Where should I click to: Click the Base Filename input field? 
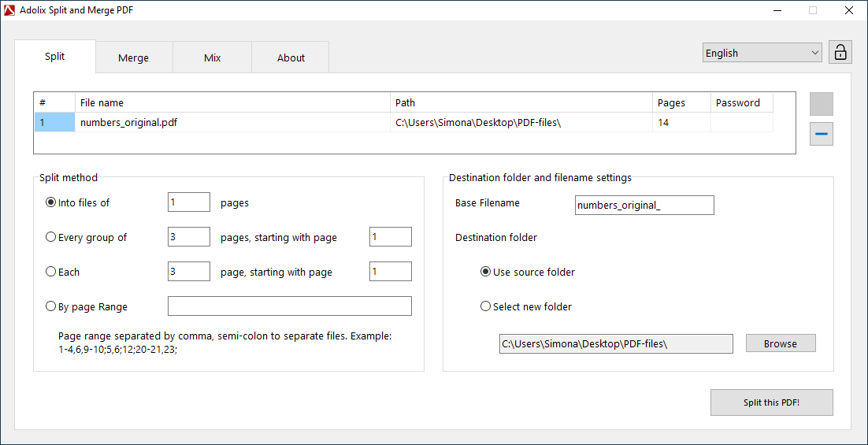(644, 206)
